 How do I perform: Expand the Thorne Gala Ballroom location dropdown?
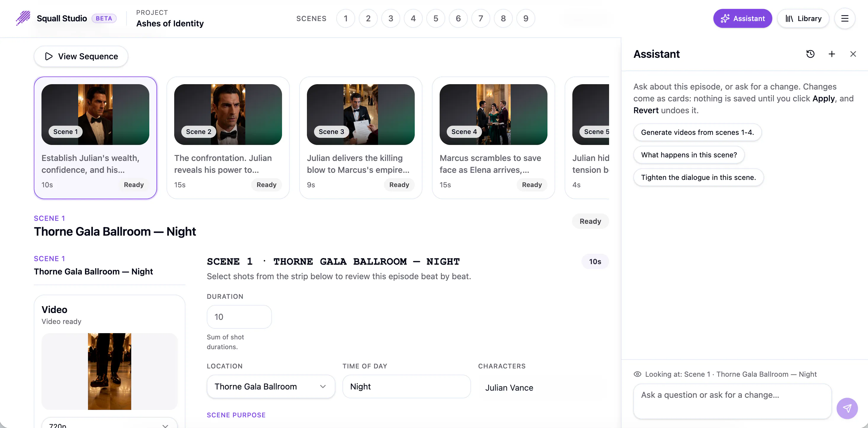270,387
